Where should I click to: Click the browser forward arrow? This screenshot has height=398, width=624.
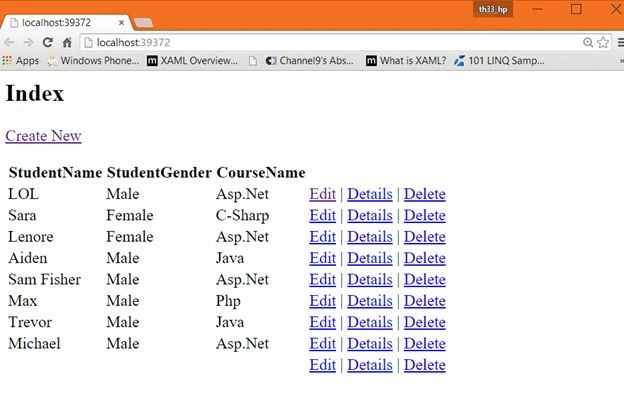tap(28, 42)
